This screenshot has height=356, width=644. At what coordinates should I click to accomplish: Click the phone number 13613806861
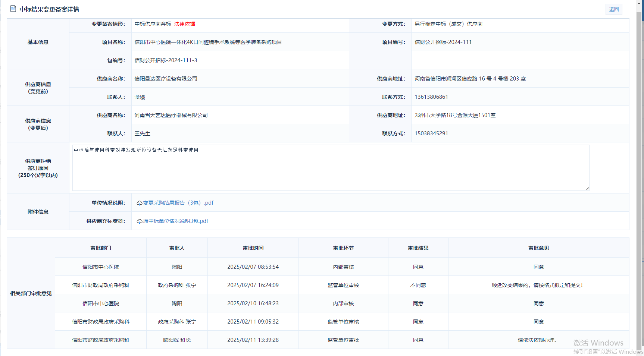point(431,97)
